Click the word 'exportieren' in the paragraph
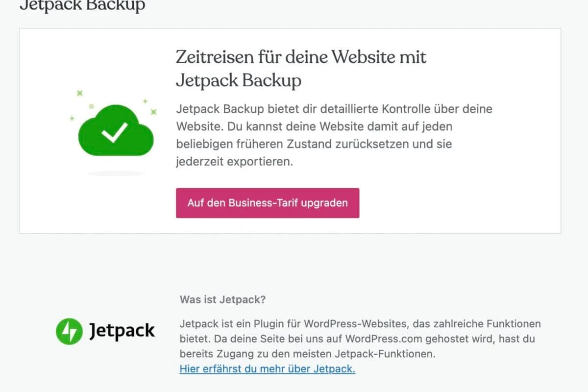Screen dimensions: 588x392 tap(250, 162)
